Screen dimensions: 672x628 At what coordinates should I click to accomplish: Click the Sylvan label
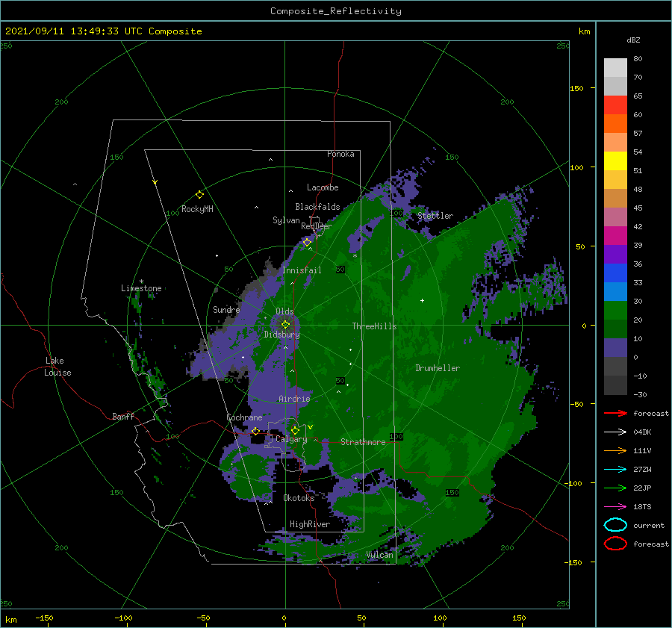coord(286,220)
